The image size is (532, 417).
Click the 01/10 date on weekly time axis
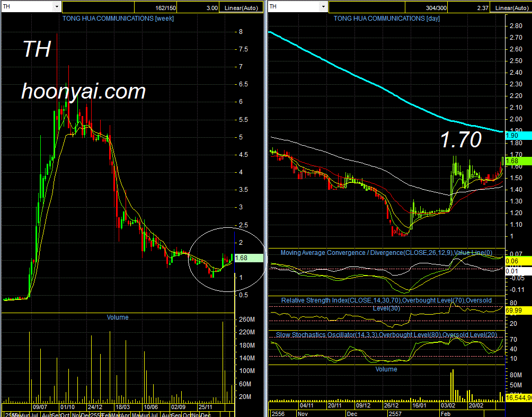click(67, 407)
